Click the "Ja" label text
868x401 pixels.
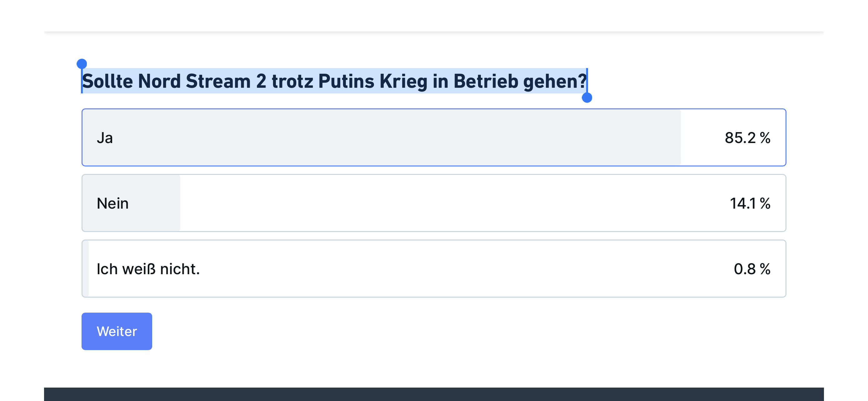tap(104, 138)
